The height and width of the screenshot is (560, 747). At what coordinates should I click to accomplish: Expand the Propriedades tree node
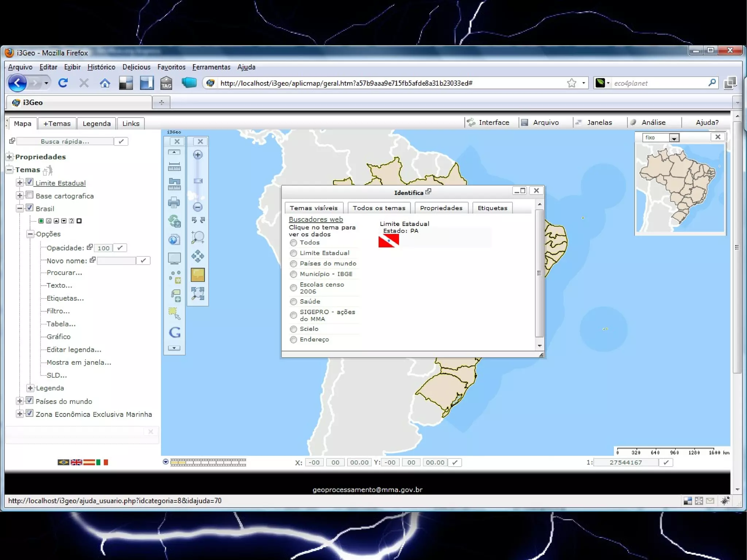pyautogui.click(x=9, y=157)
